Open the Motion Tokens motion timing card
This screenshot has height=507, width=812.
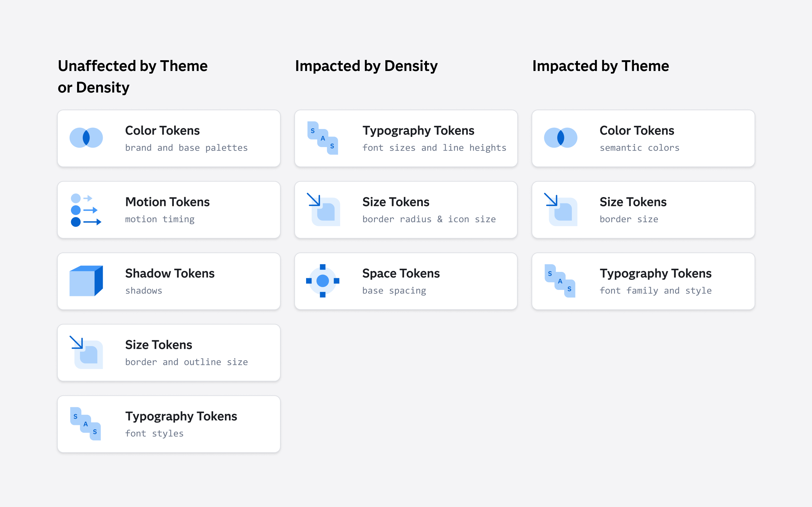pos(168,209)
